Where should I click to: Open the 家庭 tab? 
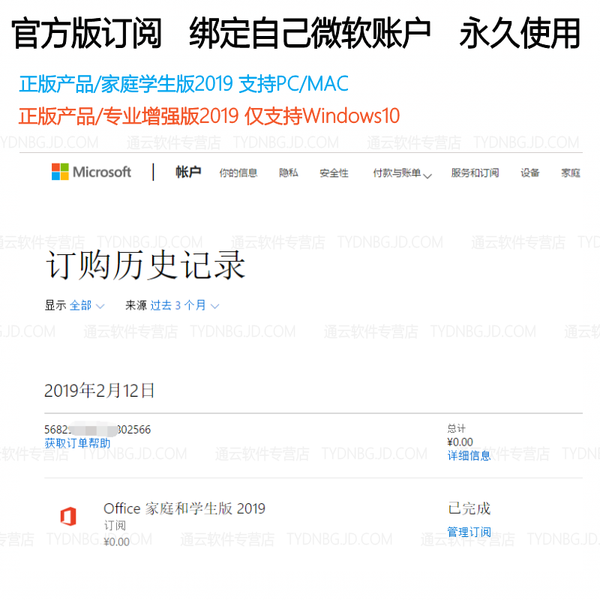(571, 173)
